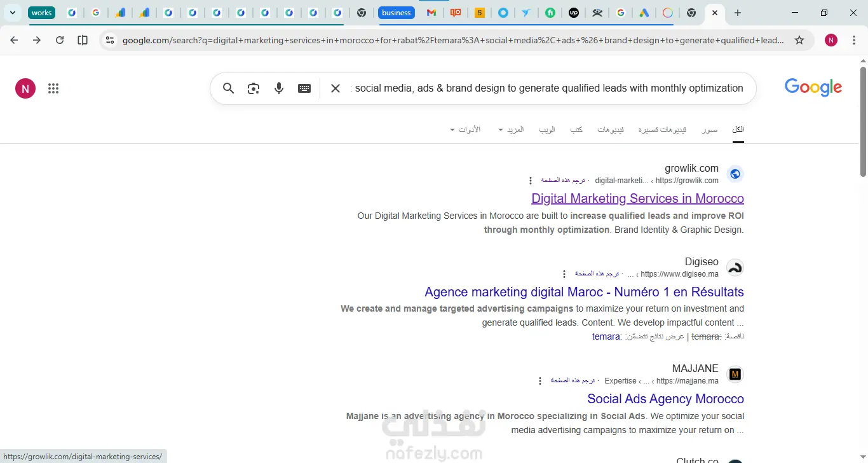Open 'Agence marketing digital Maroc' result
This screenshot has height=463, width=868.
point(584,292)
